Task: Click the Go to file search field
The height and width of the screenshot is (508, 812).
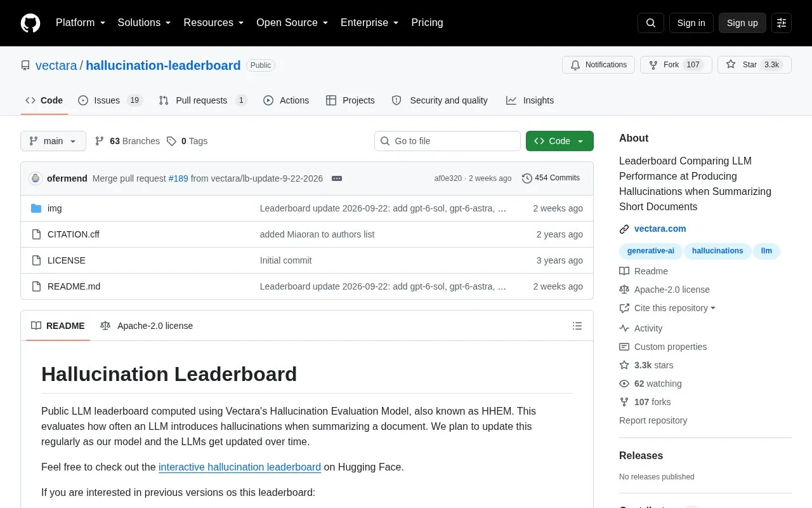Action: pyautogui.click(x=447, y=141)
